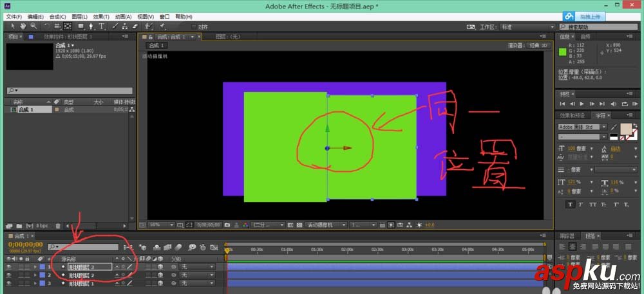Select the Clone Stamp tool
644x294 pixels.
(x=125, y=26)
